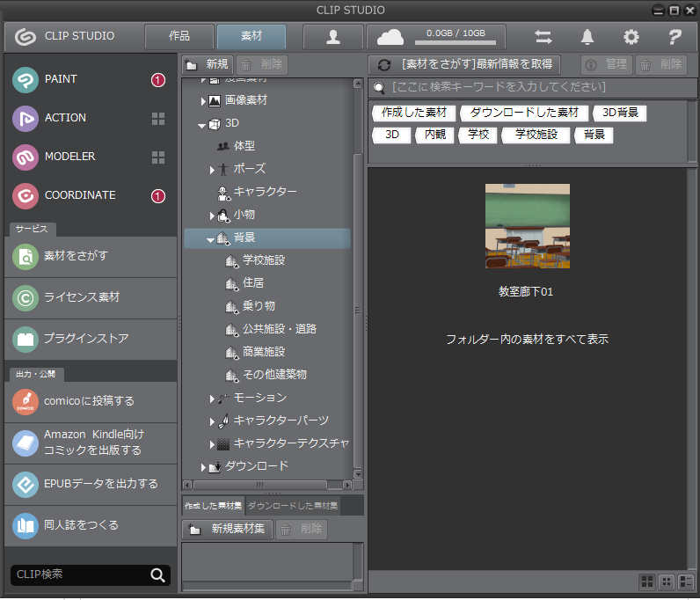This screenshot has width=700, height=600.
Task: Click the sync transfer arrows icon
Action: coord(543,37)
